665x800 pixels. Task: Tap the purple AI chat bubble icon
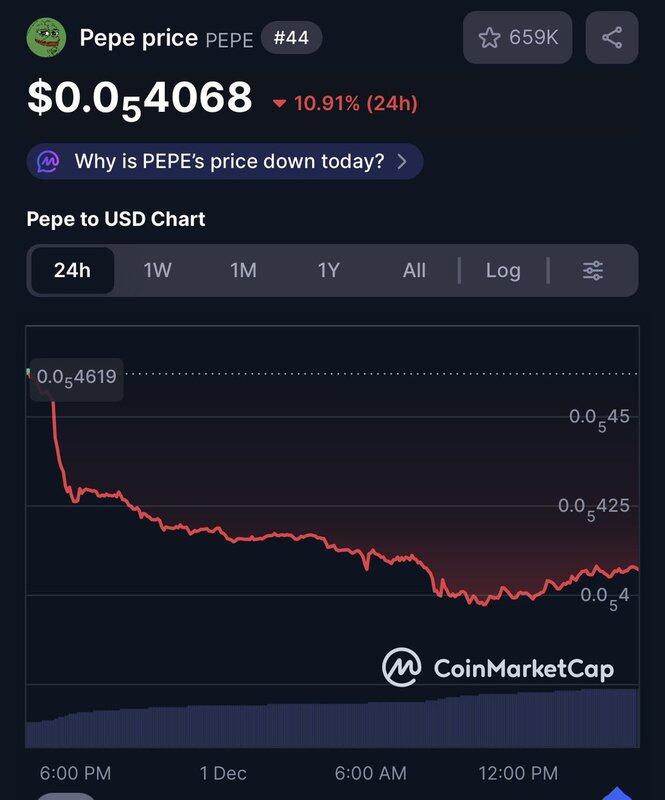point(49,161)
